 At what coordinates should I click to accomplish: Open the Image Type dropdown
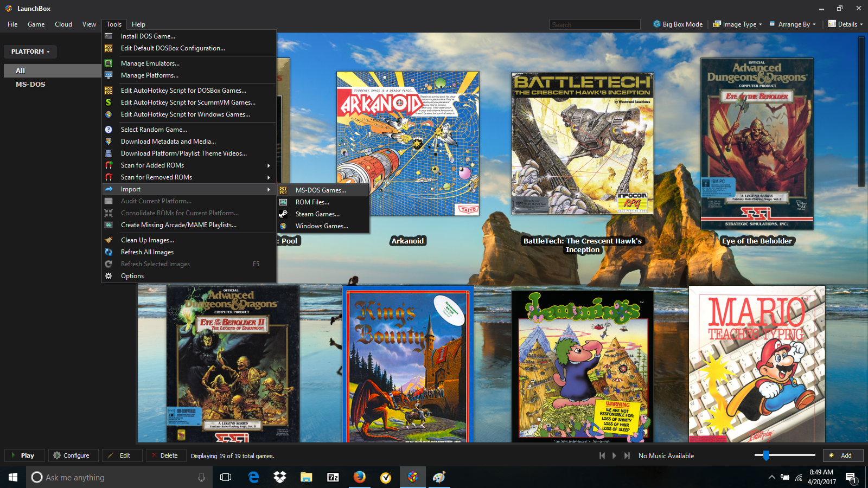click(x=738, y=24)
